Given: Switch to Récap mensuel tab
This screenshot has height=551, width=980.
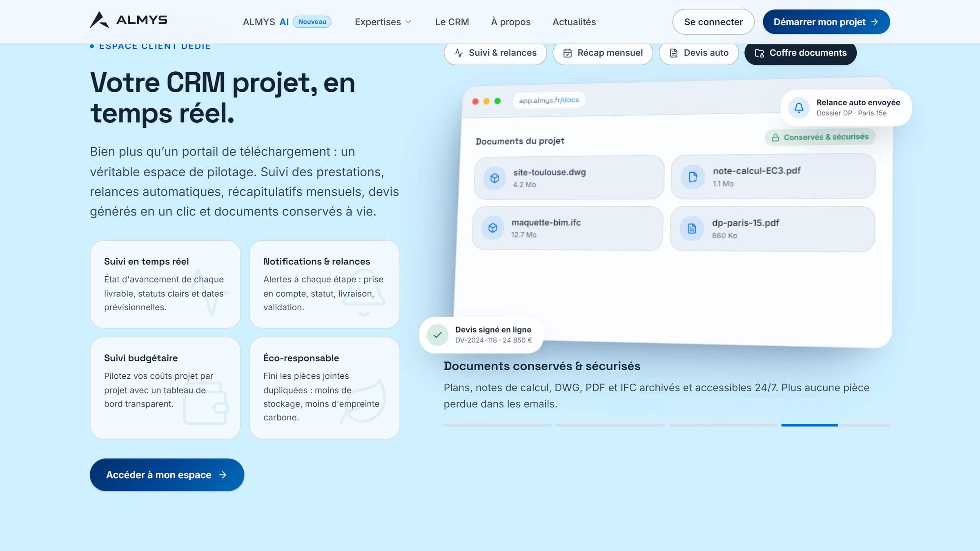Looking at the screenshot, I should 603,53.
